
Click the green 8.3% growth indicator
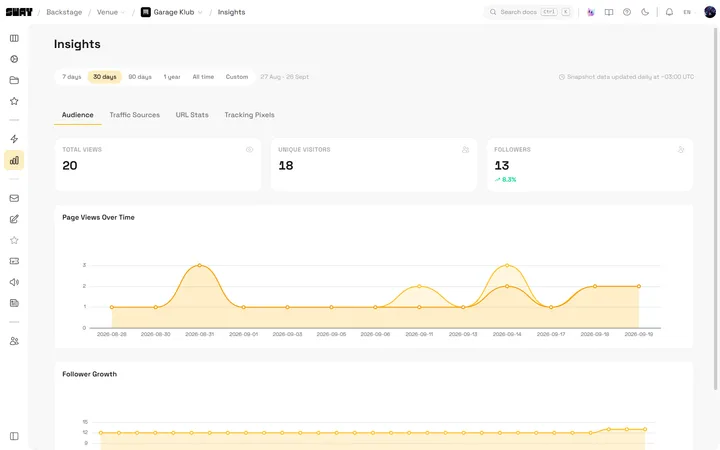click(506, 180)
